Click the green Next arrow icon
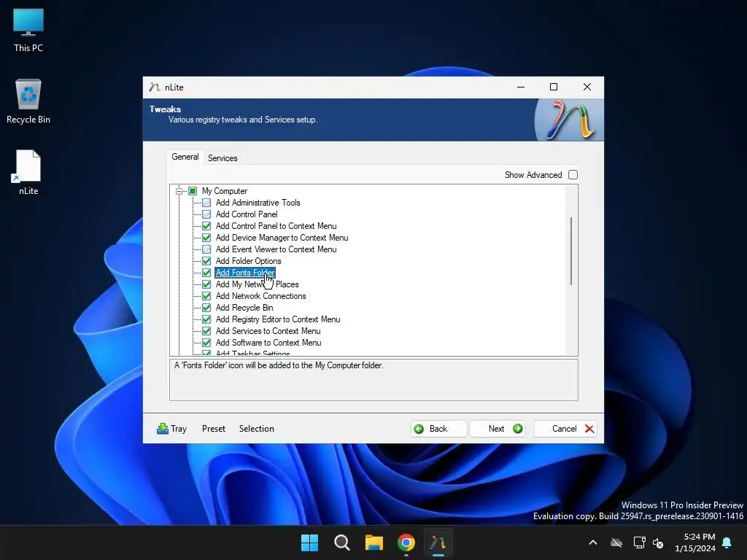Image resolution: width=747 pixels, height=560 pixels. click(517, 429)
